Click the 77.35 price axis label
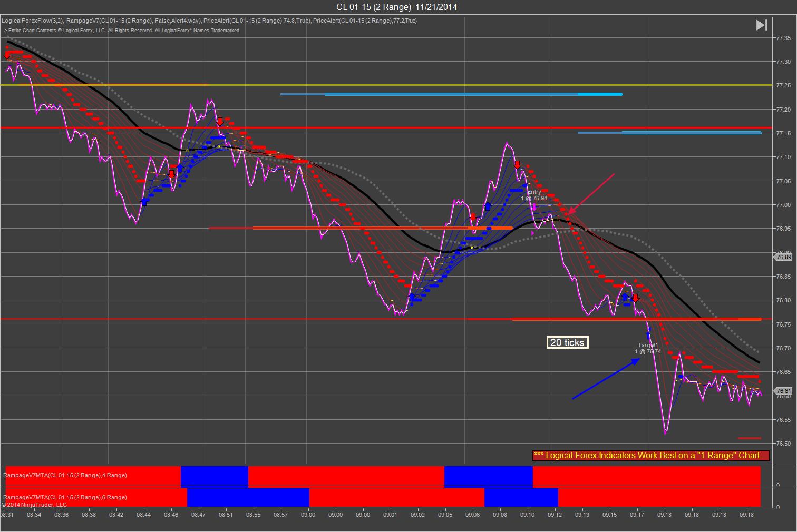Image resolution: width=797 pixels, height=532 pixels. [x=783, y=38]
